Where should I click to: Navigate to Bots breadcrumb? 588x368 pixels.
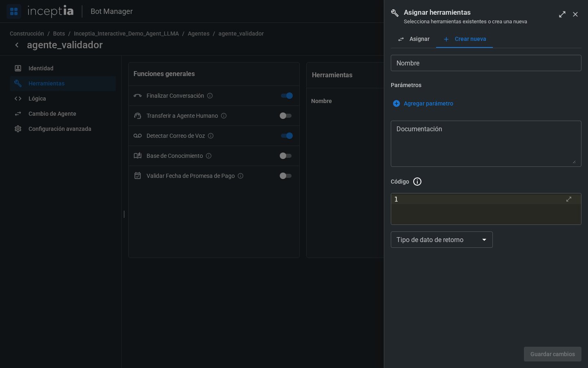tap(59, 34)
